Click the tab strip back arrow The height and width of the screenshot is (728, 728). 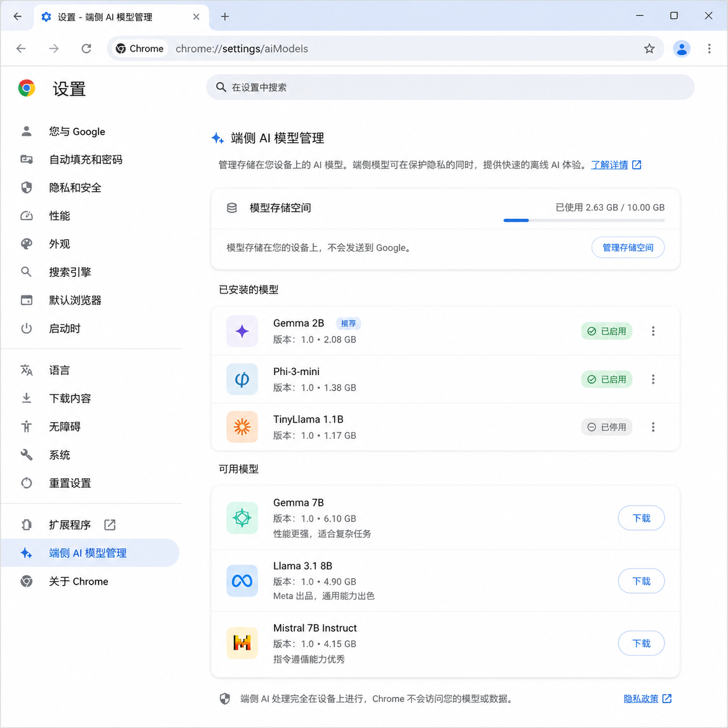point(17,16)
